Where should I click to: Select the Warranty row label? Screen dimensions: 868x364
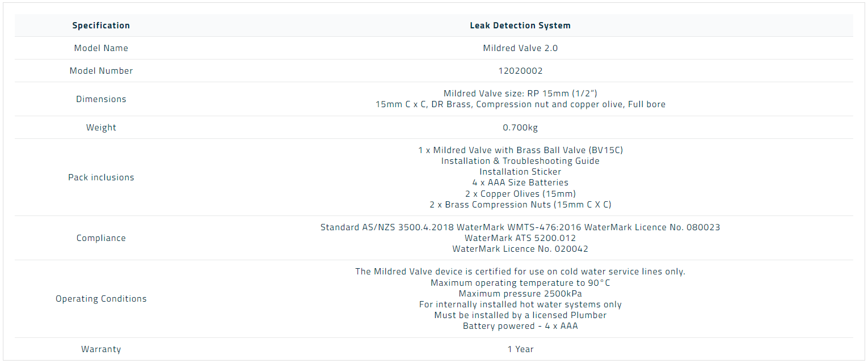click(x=101, y=349)
